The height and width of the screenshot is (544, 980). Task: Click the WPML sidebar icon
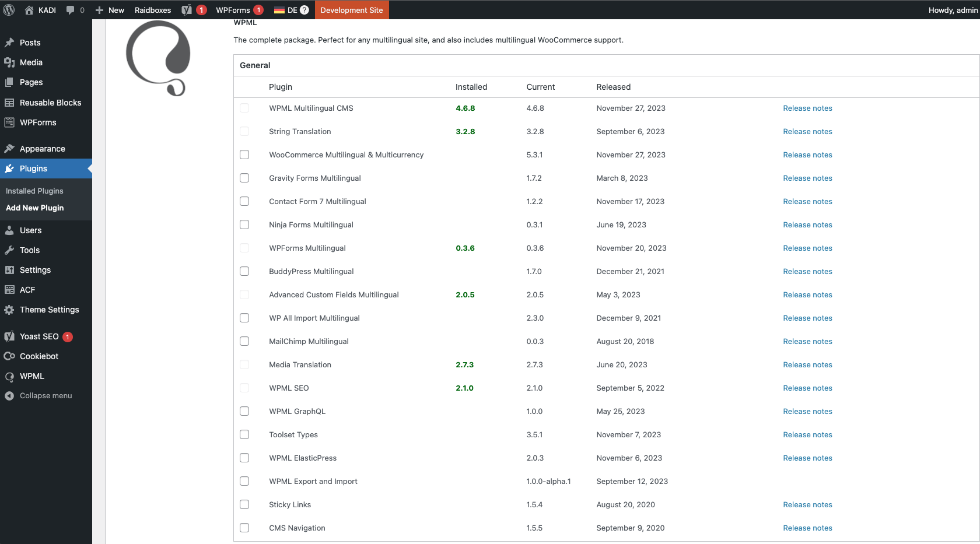pos(9,376)
